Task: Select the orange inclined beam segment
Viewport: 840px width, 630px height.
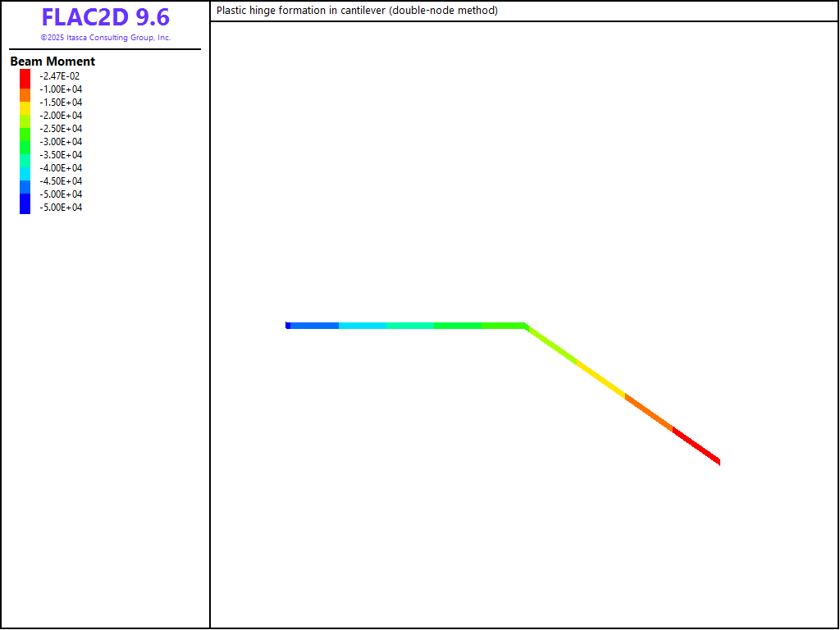Action: (x=649, y=413)
